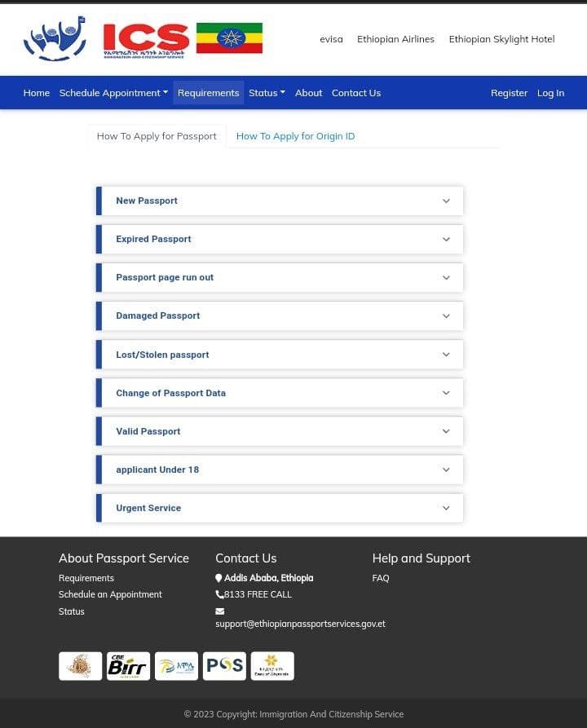Expand the Urgent Service section
This screenshot has height=728, width=587.
[280, 509]
